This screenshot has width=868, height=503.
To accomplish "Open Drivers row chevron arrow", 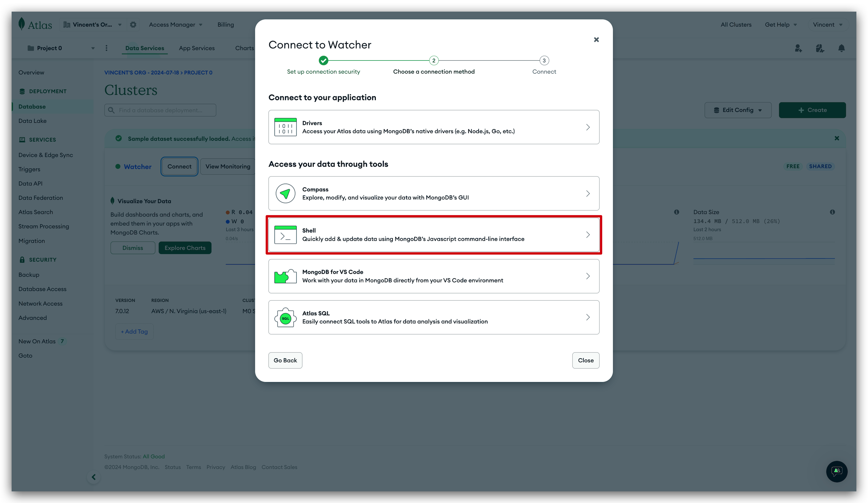I will [588, 127].
